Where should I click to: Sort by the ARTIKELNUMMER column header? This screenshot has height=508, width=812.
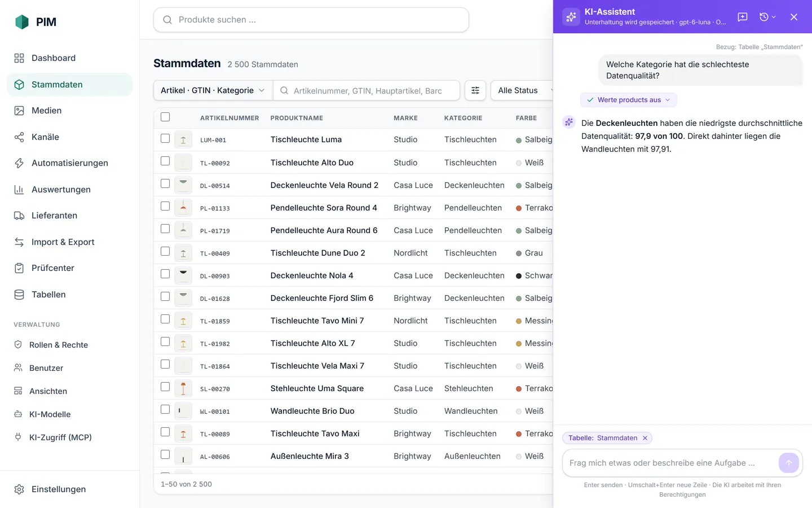coord(230,118)
